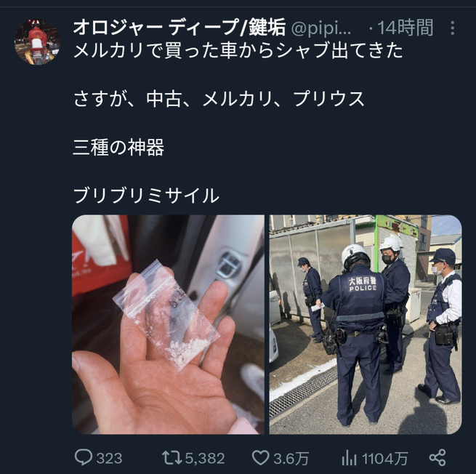Select the 323 replies count
This screenshot has width=476, height=474.
[109, 458]
